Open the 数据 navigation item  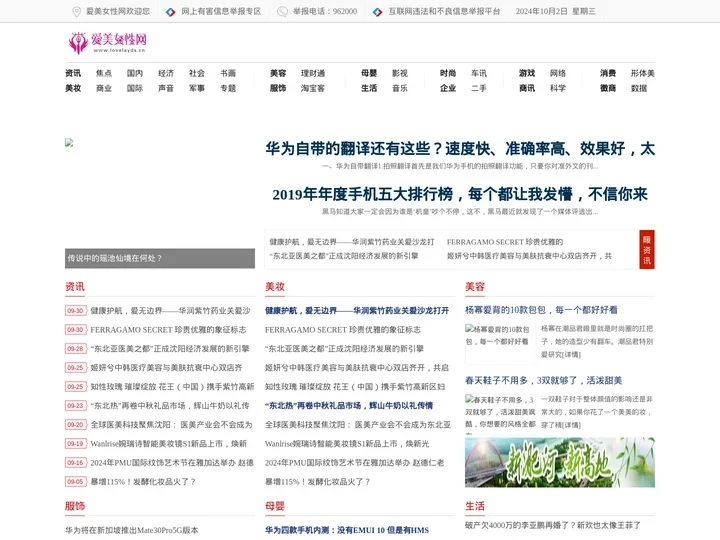point(639,88)
